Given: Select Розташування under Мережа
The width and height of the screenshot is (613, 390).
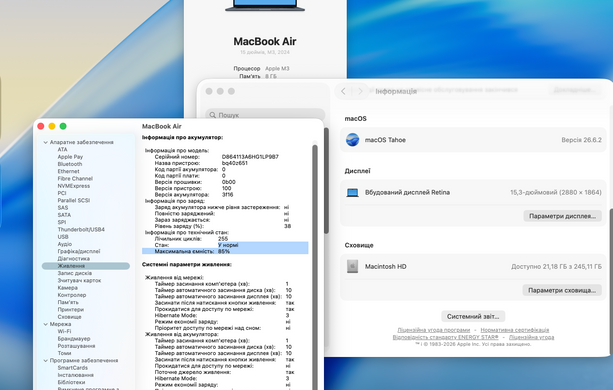Looking at the screenshot, I should (x=76, y=346).
